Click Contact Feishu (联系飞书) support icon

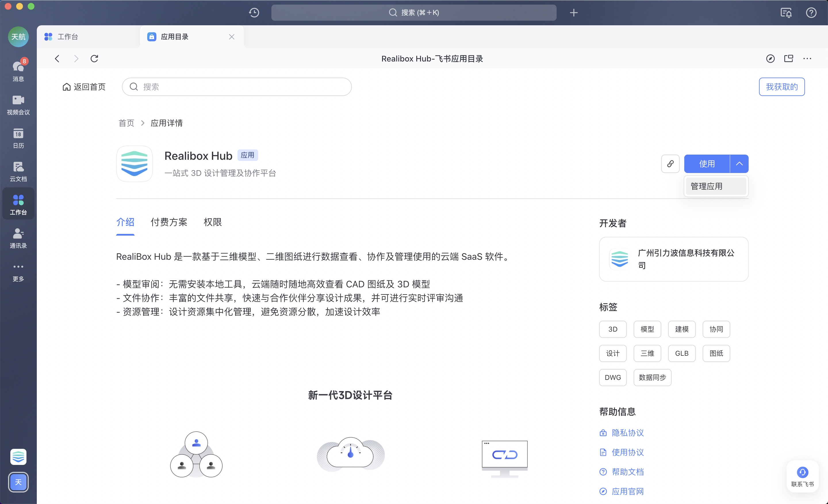(802, 476)
